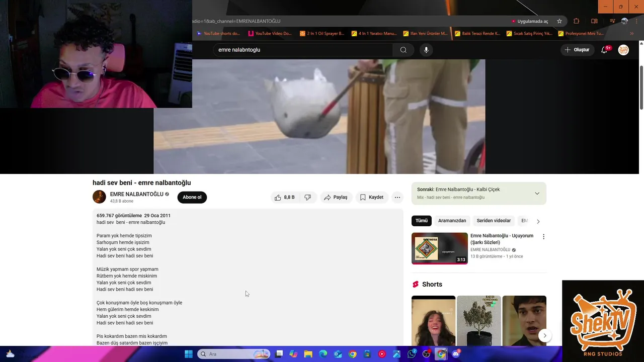This screenshot has width=644, height=362.
Task: Subscribe using the Abone ol button
Action: click(x=192, y=197)
